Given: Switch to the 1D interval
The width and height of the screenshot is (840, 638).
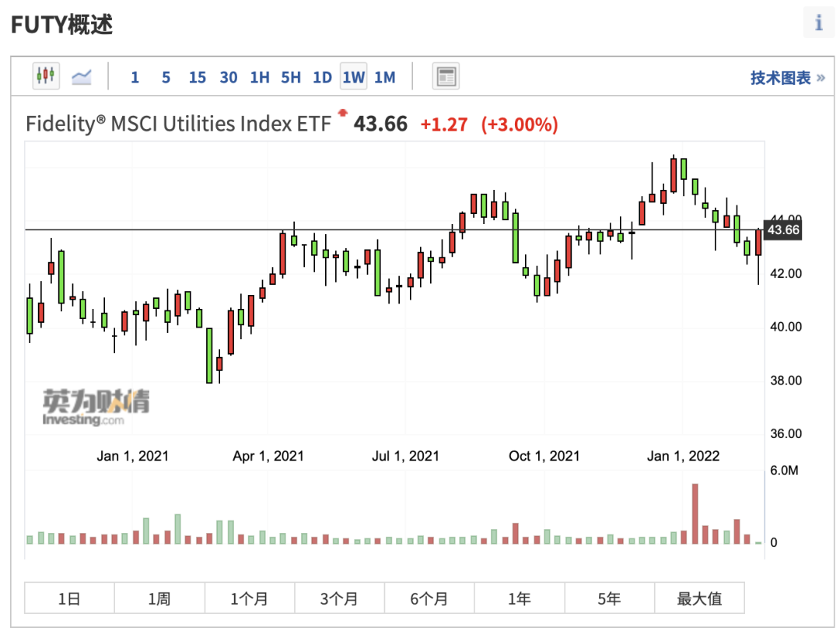Looking at the screenshot, I should pyautogui.click(x=323, y=77).
